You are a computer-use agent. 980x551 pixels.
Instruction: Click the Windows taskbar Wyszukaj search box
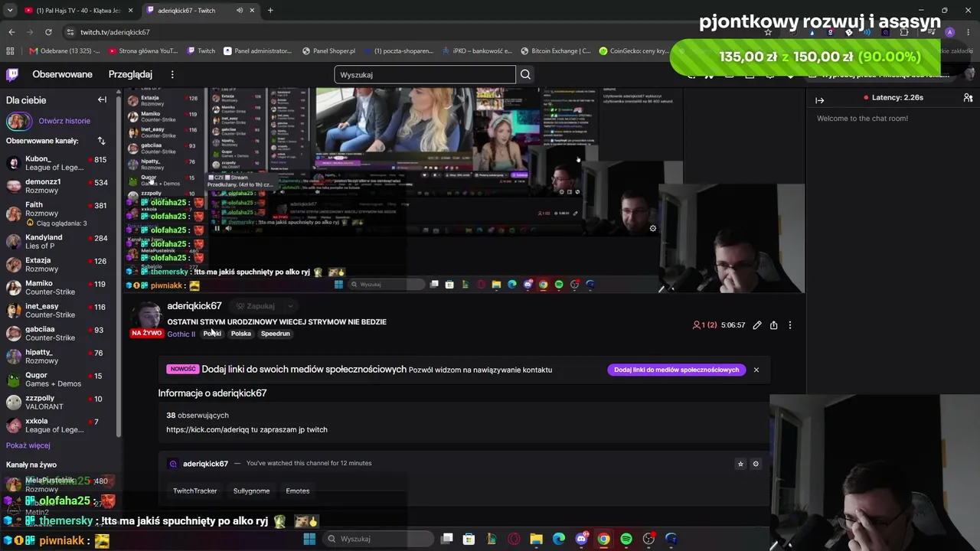(x=377, y=539)
